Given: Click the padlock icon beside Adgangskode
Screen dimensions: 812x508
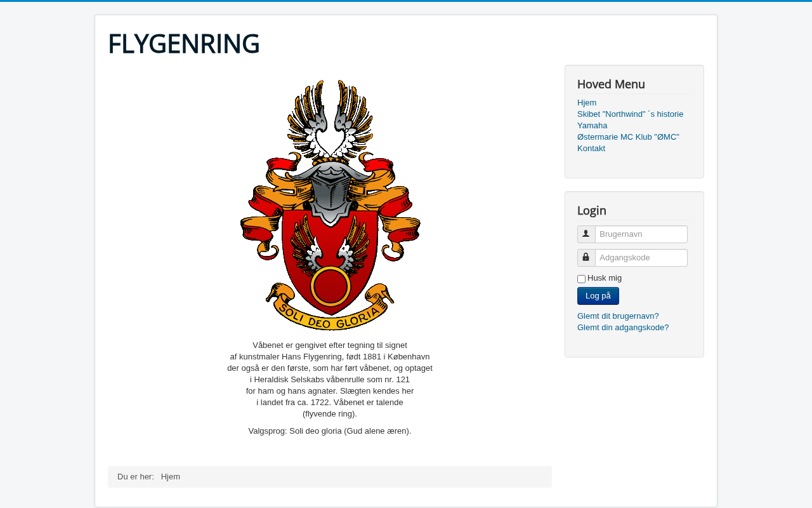Looking at the screenshot, I should pos(586,258).
